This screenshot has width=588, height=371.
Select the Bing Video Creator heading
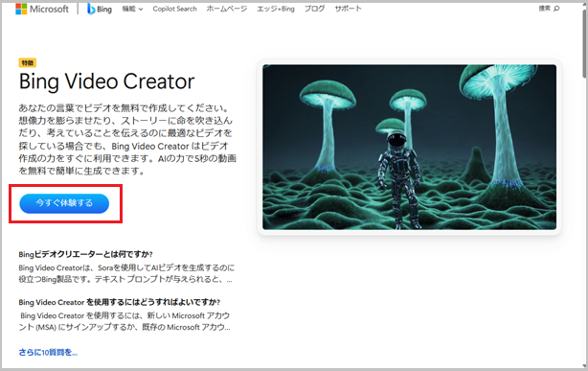click(x=107, y=81)
